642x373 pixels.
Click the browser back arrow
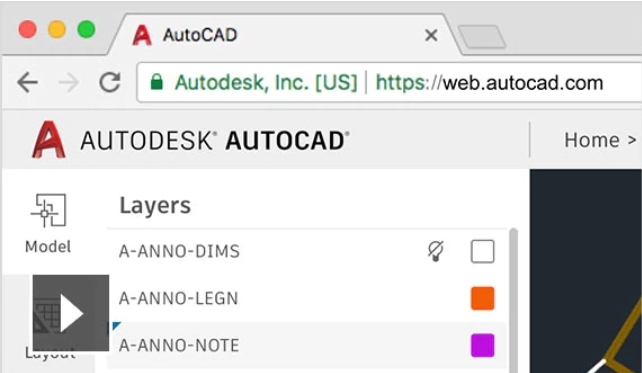point(28,82)
